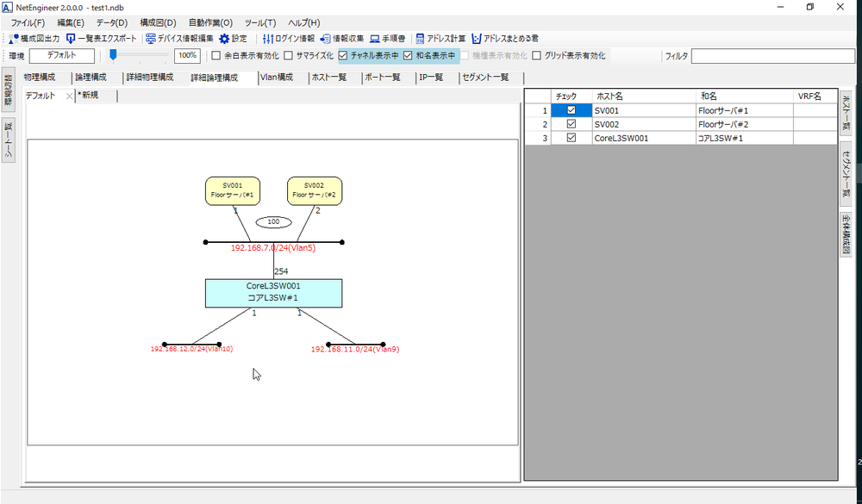Click the 一覧表エクスポート export icon
Viewport: 862px width, 504px height.
[x=71, y=39]
